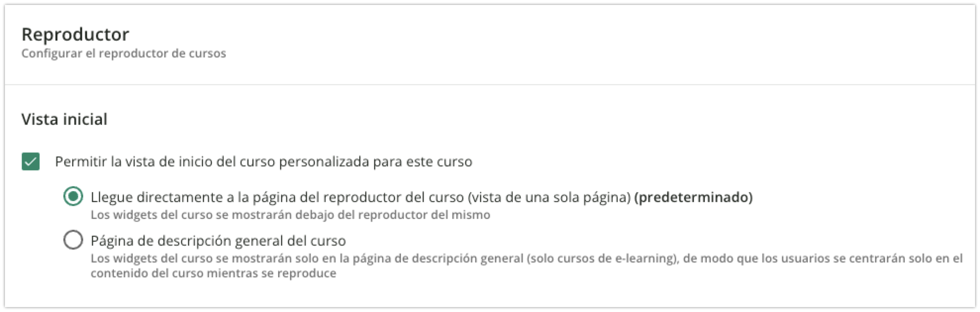Click the 'Página de descripción general del curso' label
The width and height of the screenshot is (980, 312).
click(x=218, y=241)
